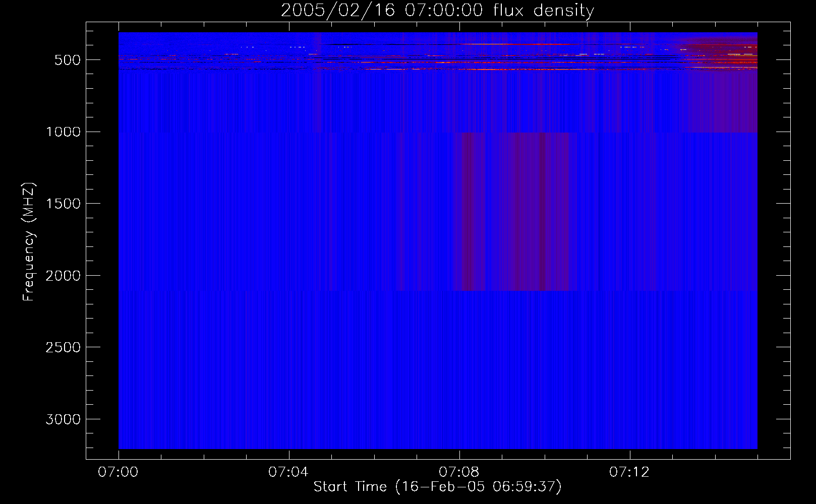The image size is (816, 504).
Task: Click the 500 frequency tick label
Action: (68, 60)
